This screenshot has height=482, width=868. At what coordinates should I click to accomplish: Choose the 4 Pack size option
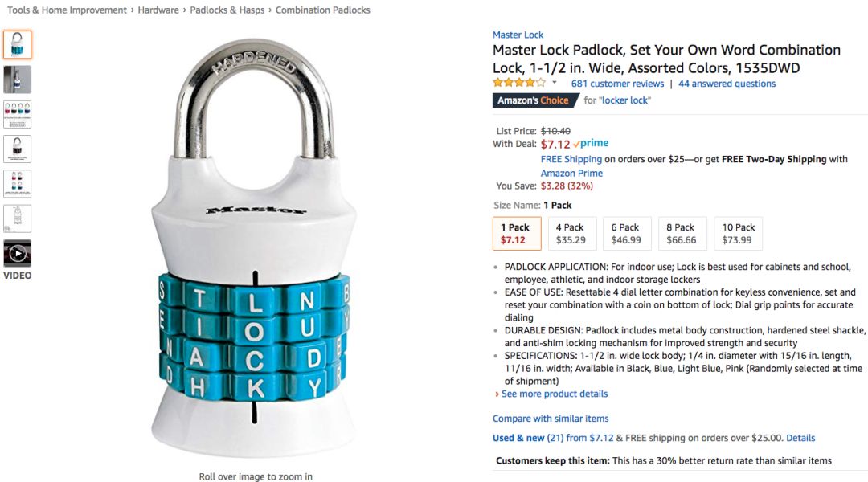coord(571,233)
